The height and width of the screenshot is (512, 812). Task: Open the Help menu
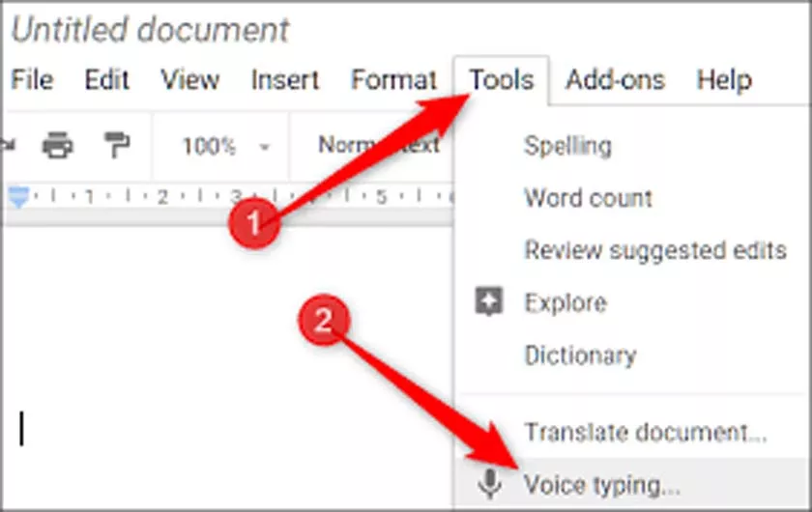click(x=724, y=80)
